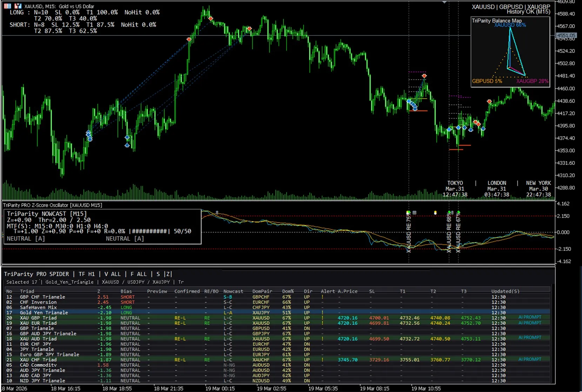This screenshot has width=582, height=392.
Task: Click the TriParity PRO Z-Score Oscillator title
Action: pos(53,205)
